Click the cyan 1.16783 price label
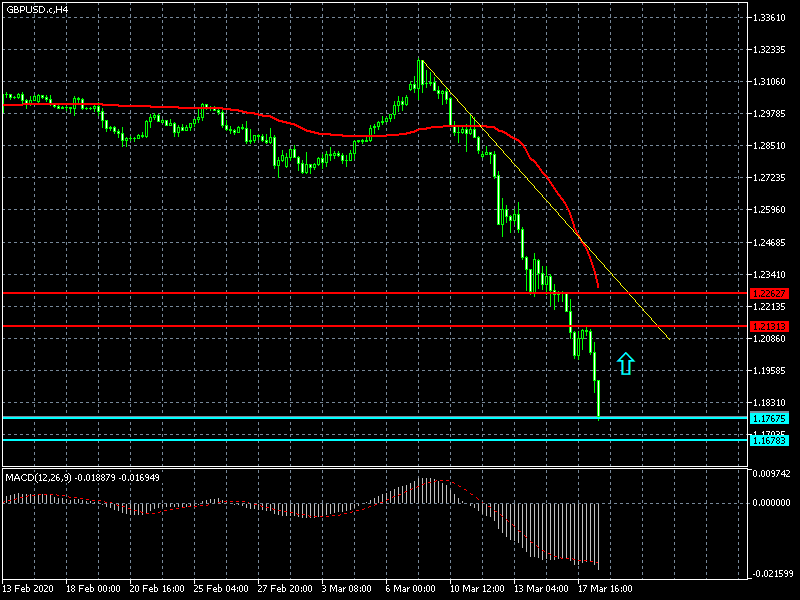The height and width of the screenshot is (600, 800). pyautogui.click(x=769, y=440)
